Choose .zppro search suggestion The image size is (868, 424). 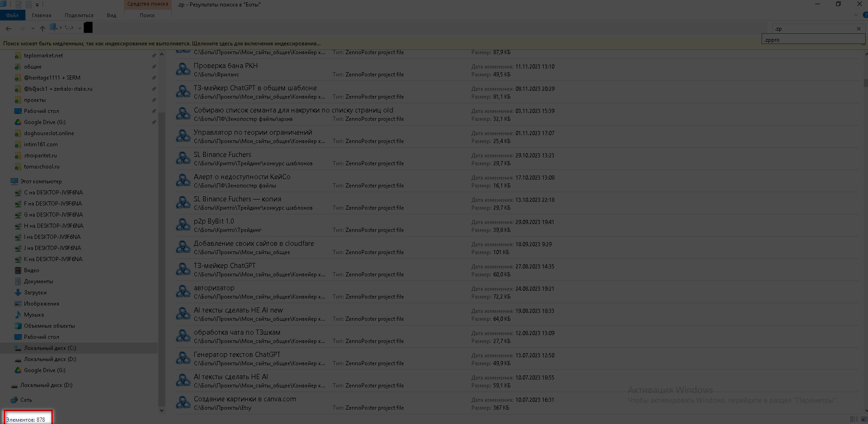coord(813,40)
